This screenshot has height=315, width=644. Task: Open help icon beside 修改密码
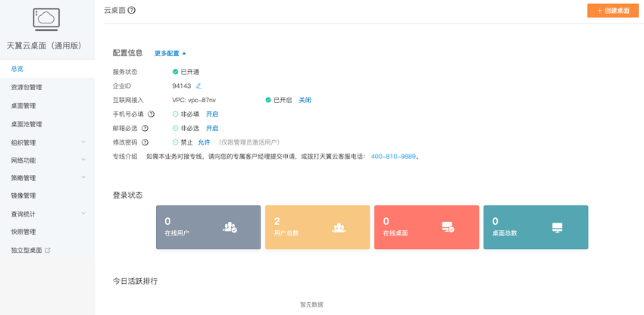(145, 142)
